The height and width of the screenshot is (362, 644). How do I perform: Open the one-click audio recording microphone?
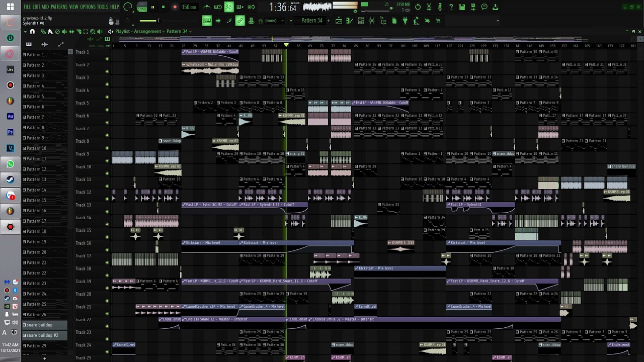point(440,7)
